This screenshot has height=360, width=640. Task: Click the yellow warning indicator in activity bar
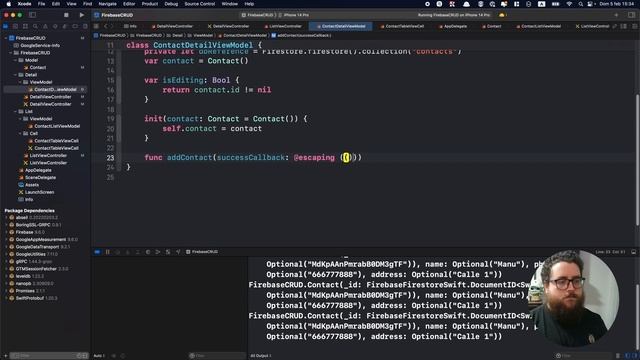coord(502,15)
